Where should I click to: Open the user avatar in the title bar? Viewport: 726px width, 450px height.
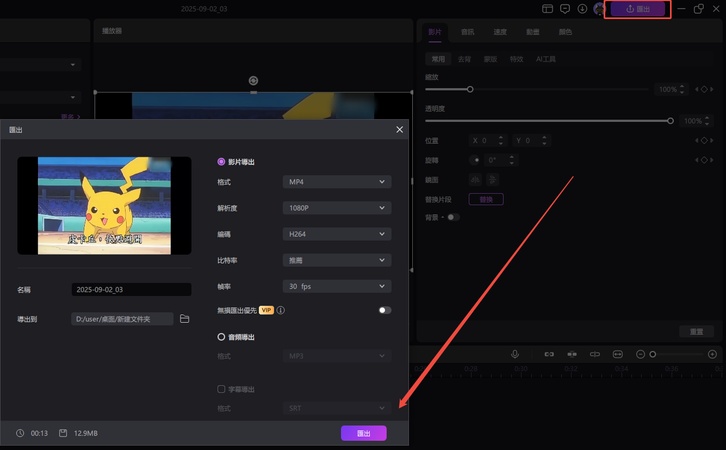tap(599, 9)
